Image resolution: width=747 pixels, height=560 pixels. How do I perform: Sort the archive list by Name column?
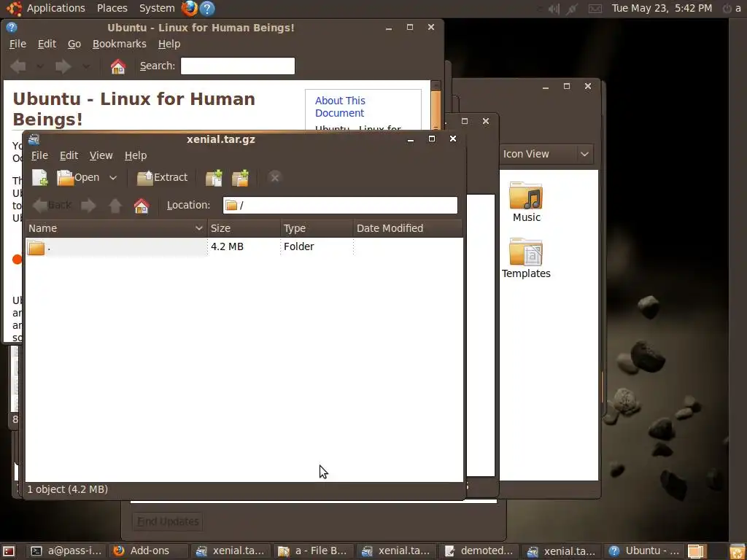116,228
